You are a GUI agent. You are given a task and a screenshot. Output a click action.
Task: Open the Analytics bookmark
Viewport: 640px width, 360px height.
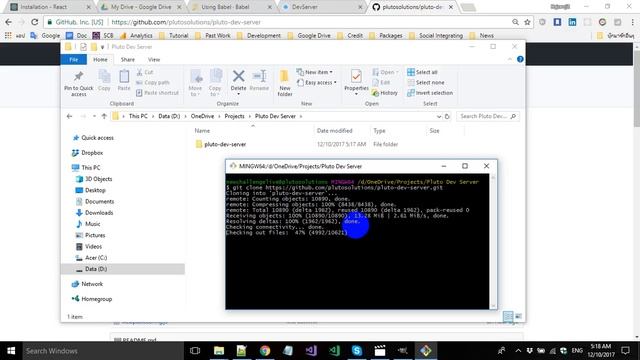tap(136, 36)
